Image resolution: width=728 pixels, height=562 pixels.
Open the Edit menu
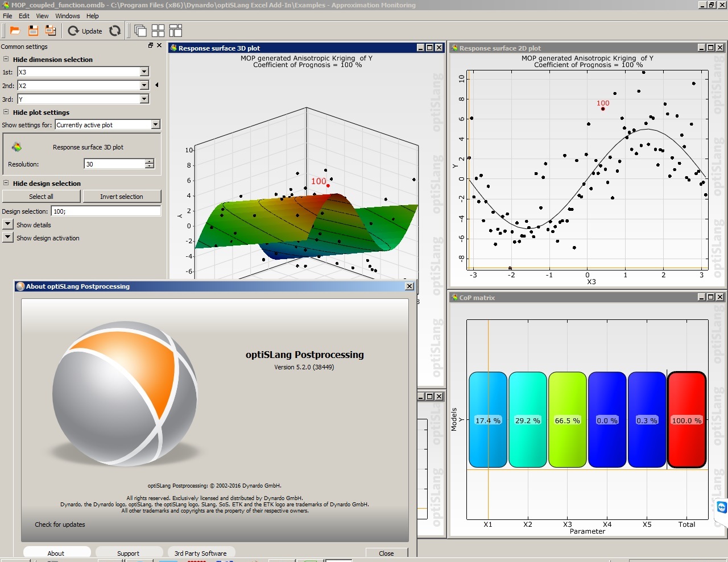coord(24,16)
